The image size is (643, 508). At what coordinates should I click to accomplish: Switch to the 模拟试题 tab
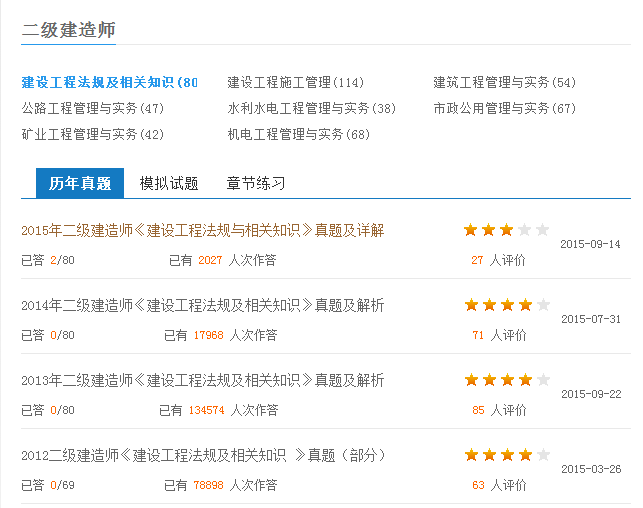169,183
